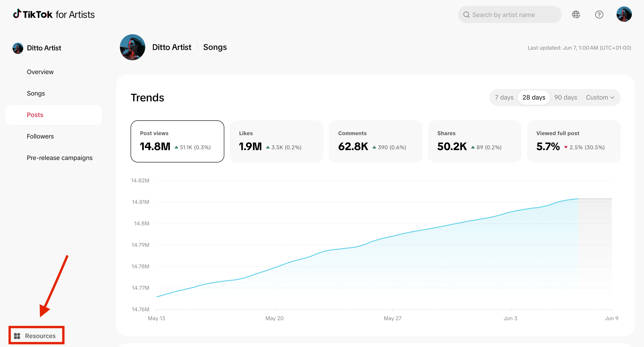Click the May 27 axis label
The width and height of the screenshot is (644, 347).
392,318
